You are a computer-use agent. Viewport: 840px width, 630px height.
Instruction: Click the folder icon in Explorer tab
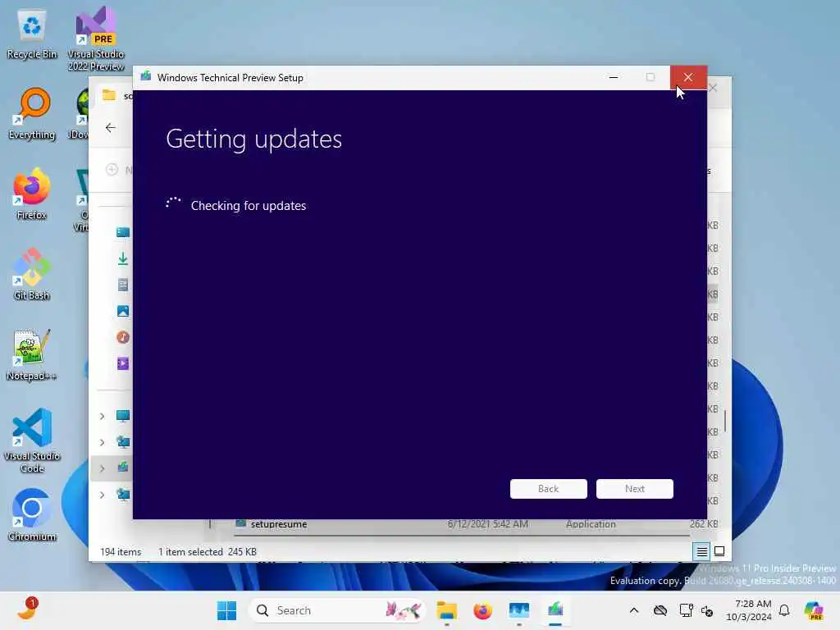tap(109, 95)
